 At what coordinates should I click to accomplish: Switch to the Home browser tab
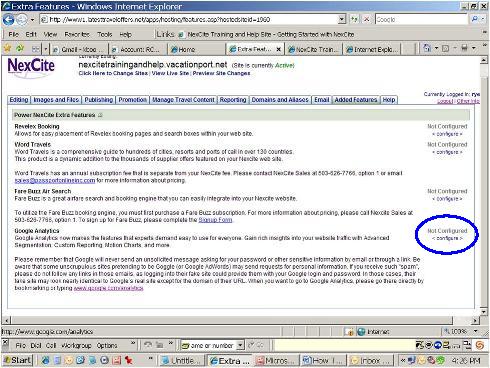197,49
